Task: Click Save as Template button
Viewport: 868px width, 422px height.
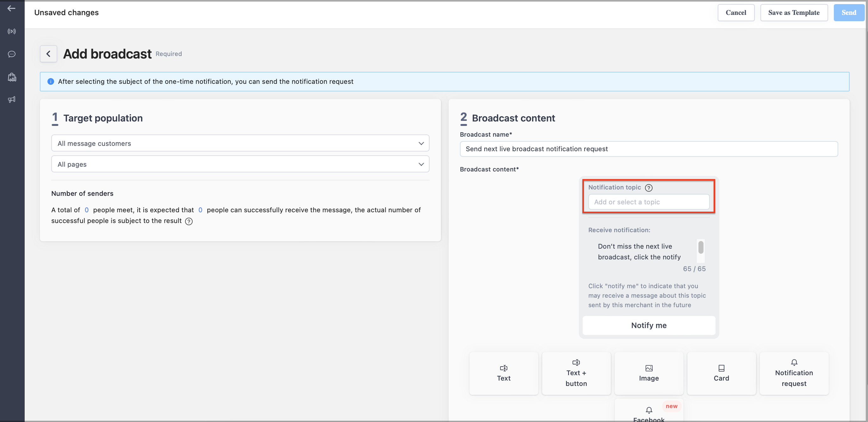Action: pyautogui.click(x=794, y=13)
